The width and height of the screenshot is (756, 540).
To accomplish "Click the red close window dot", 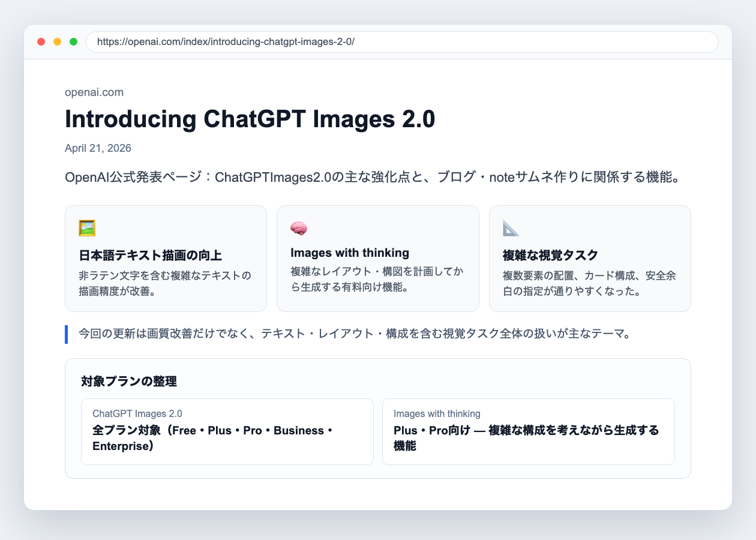I will click(41, 42).
